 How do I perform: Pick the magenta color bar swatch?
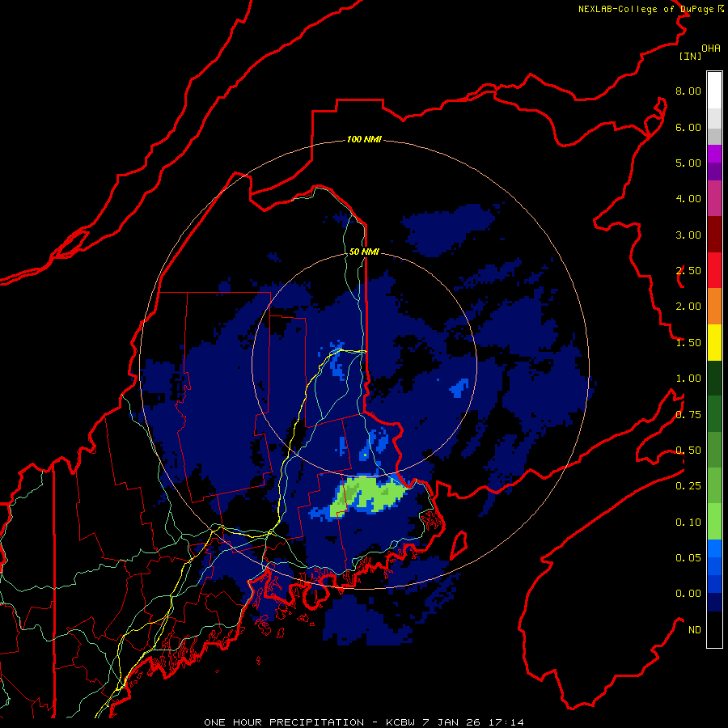point(714,199)
